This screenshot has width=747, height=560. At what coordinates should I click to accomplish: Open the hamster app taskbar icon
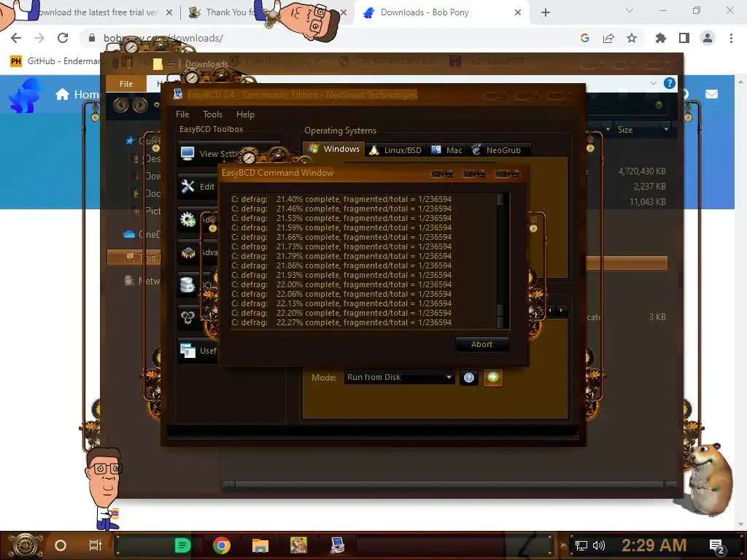point(298,545)
